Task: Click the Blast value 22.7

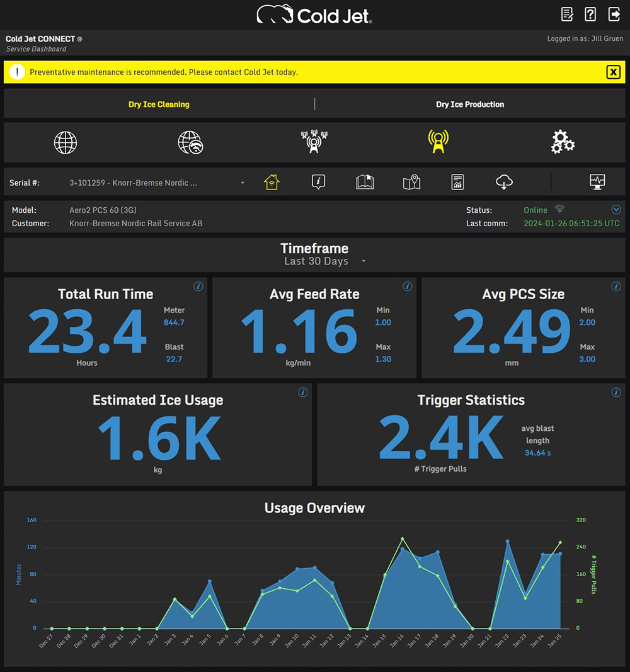Action: 174,359
